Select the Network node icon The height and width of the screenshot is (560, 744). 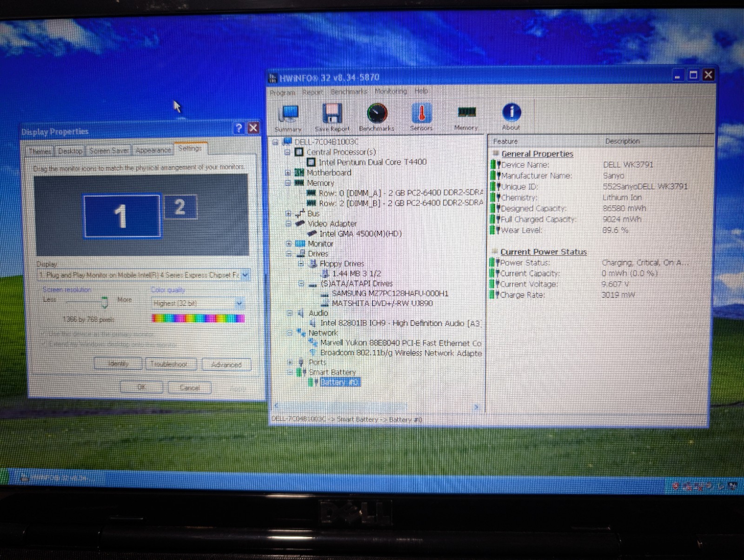301,333
